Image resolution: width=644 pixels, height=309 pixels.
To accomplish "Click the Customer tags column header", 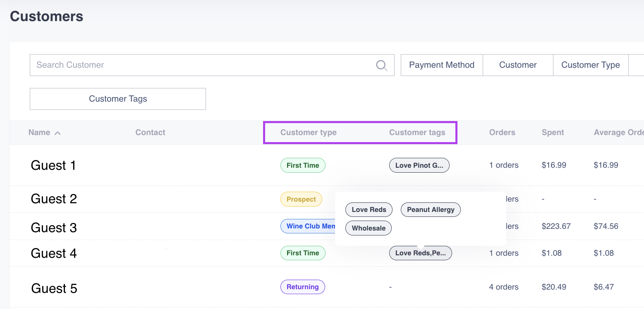I will click(x=417, y=133).
